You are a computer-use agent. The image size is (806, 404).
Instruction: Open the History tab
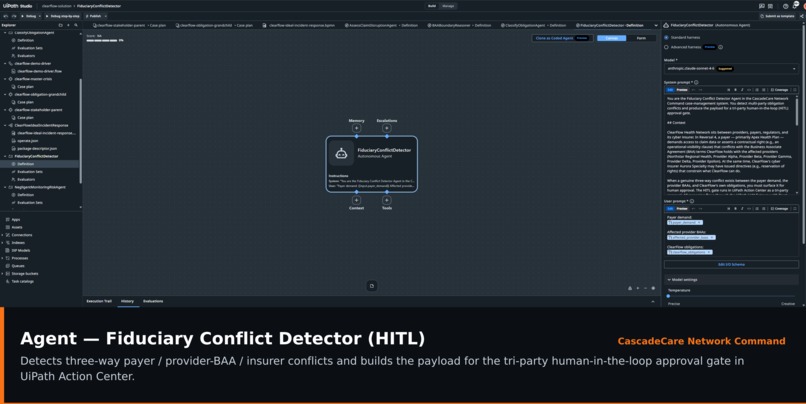127,301
